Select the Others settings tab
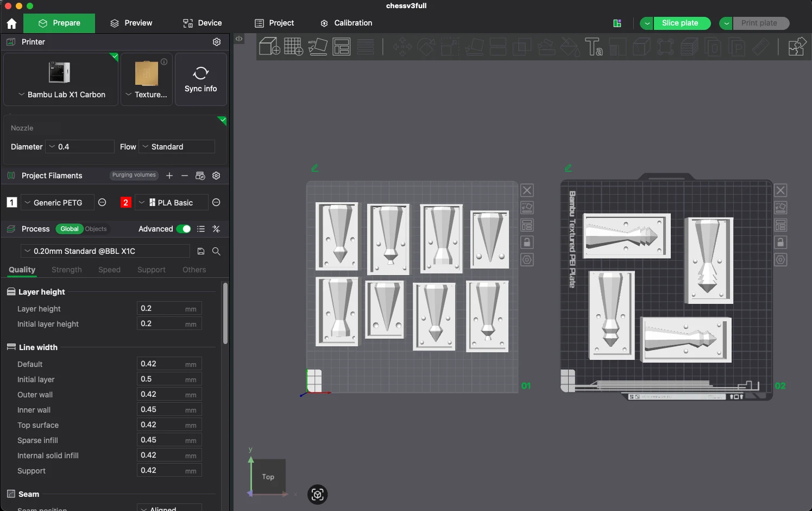The image size is (812, 511). 194,270
